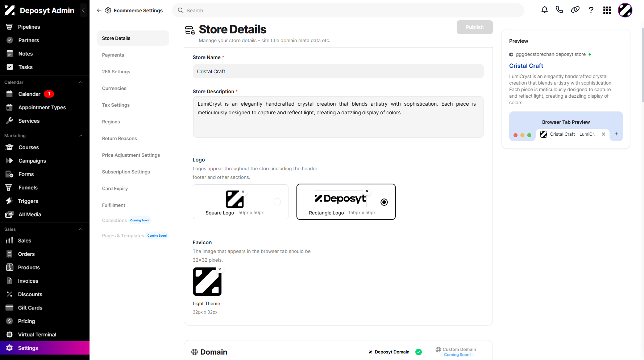Click the Store Name input field
Image resolution: width=644 pixels, height=360 pixels.
(338, 71)
